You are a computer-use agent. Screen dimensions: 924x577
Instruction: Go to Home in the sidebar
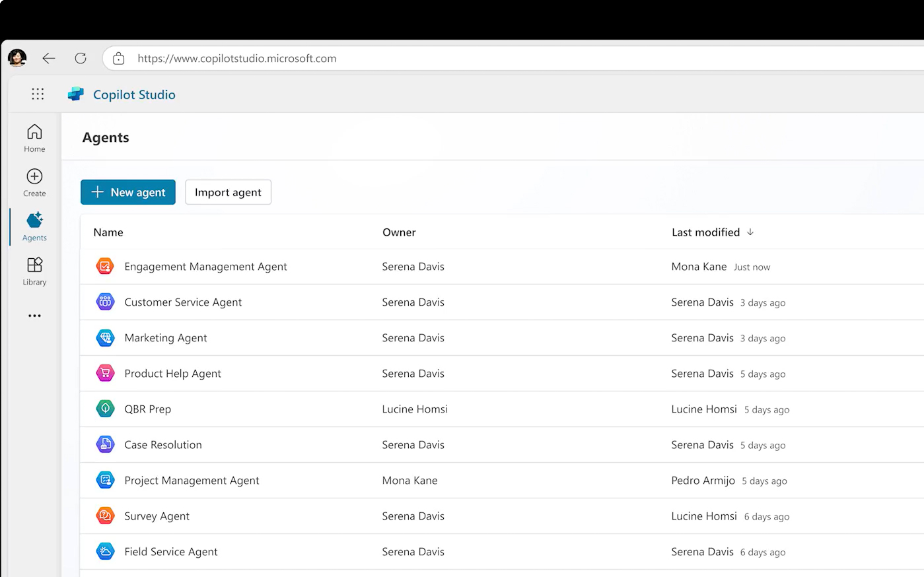[x=34, y=138]
